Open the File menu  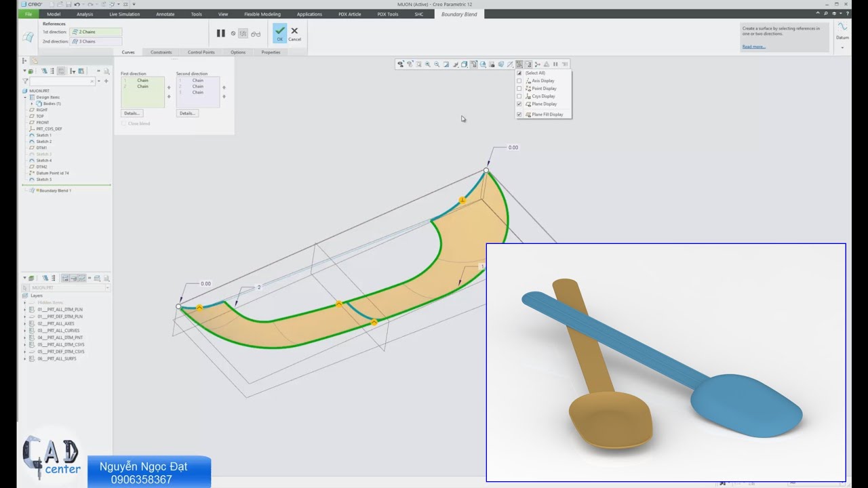28,14
